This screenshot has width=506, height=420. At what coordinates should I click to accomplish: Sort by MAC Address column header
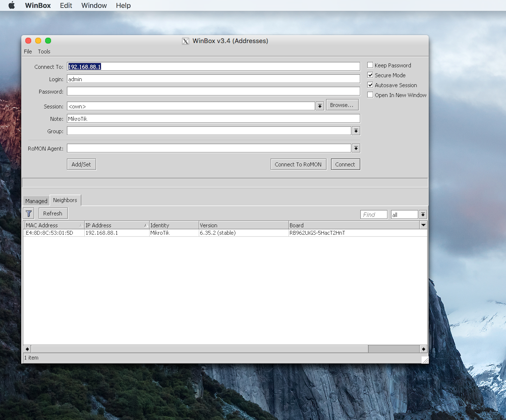[x=54, y=225]
